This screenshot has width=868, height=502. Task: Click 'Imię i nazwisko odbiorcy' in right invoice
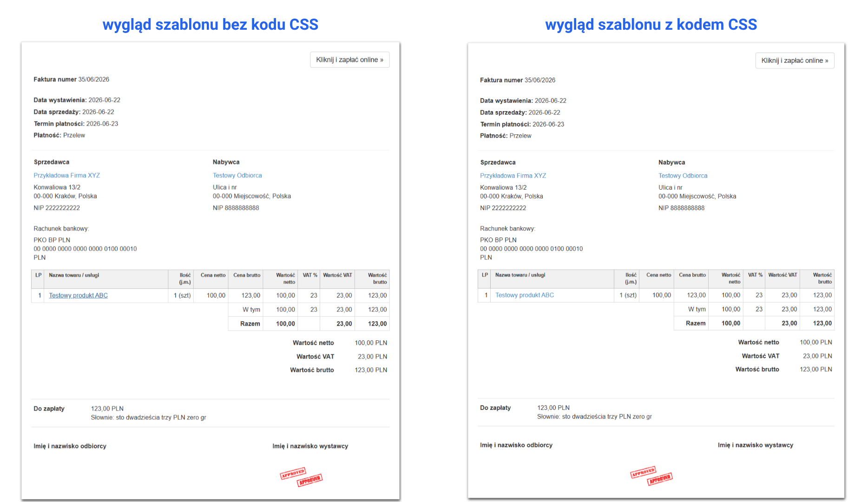tap(516, 445)
